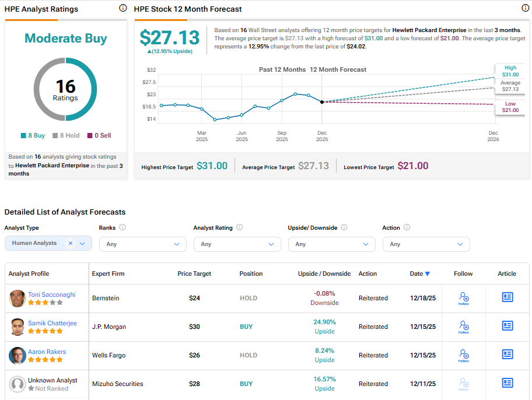Remove the Human Analysts filter tag
The height and width of the screenshot is (400, 532).
[71, 243]
